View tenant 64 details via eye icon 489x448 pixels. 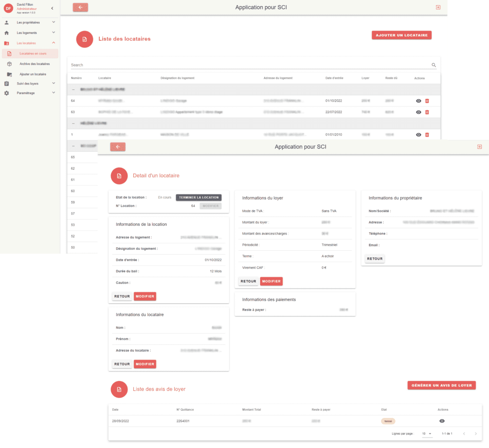pyautogui.click(x=419, y=101)
